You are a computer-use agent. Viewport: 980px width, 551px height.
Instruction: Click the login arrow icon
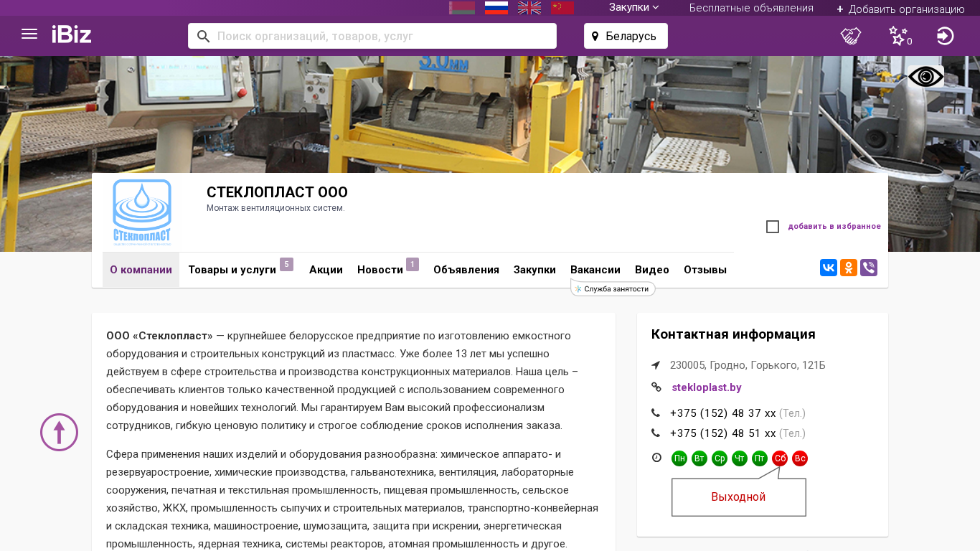pos(946,36)
